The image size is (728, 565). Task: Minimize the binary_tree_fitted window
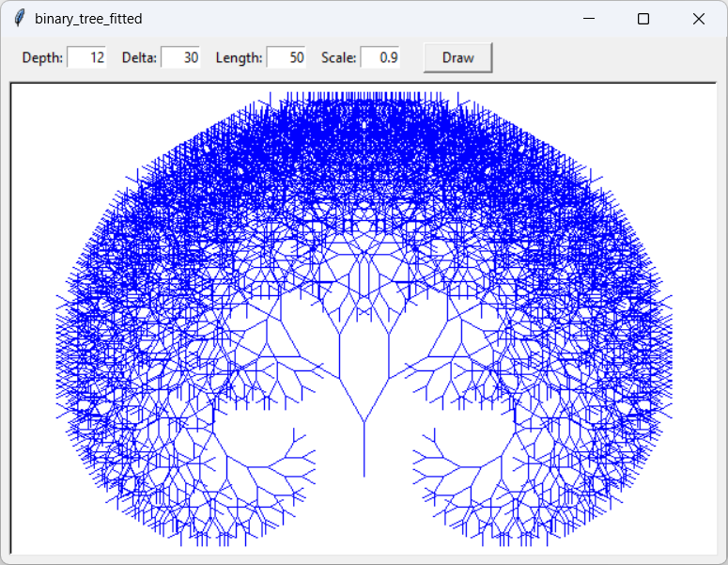point(589,19)
